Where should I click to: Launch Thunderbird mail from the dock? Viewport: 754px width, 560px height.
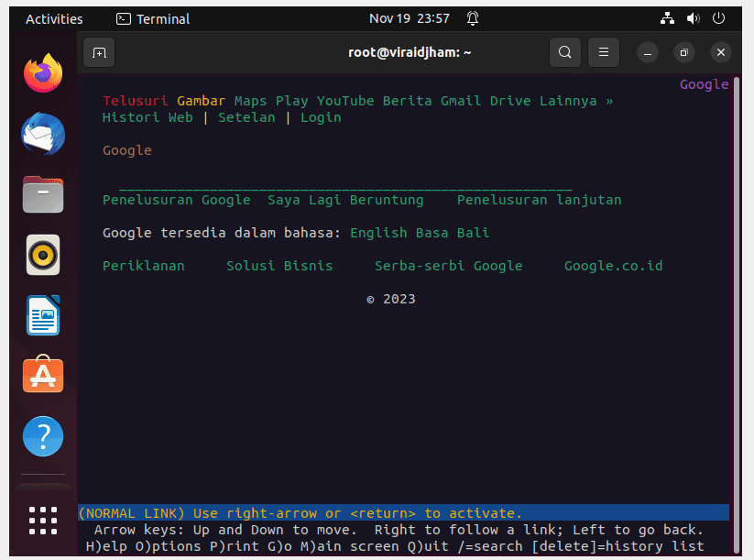click(43, 134)
